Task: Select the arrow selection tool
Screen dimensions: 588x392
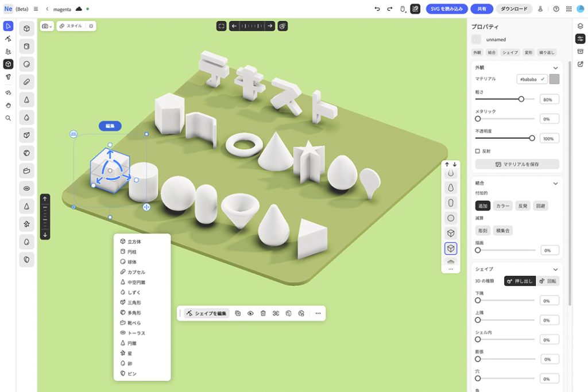Action: [8, 26]
